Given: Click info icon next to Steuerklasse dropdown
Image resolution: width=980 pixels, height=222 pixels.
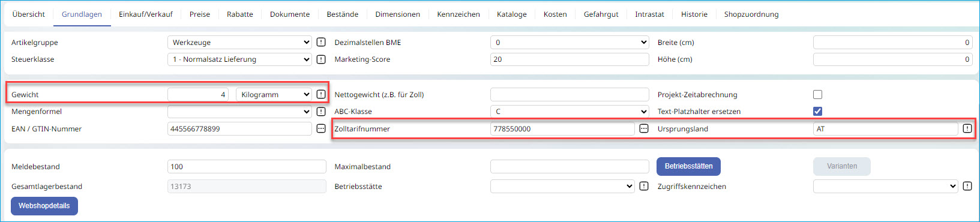Looking at the screenshot, I should (x=321, y=59).
